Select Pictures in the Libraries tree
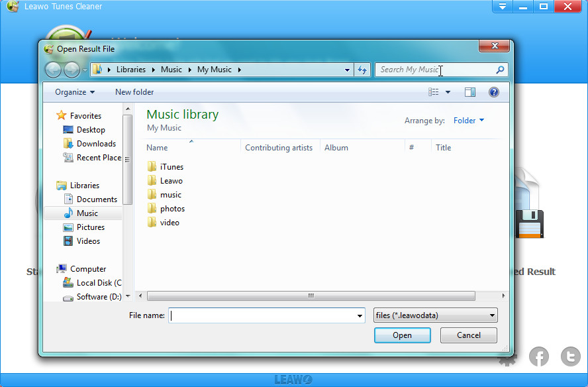The height and width of the screenshot is (387, 588). tap(90, 227)
